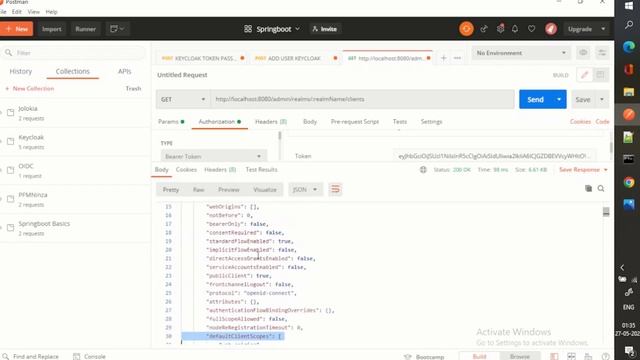This screenshot has width=640, height=360.
Task: Click the network globe icon near Status
Action: [423, 169]
